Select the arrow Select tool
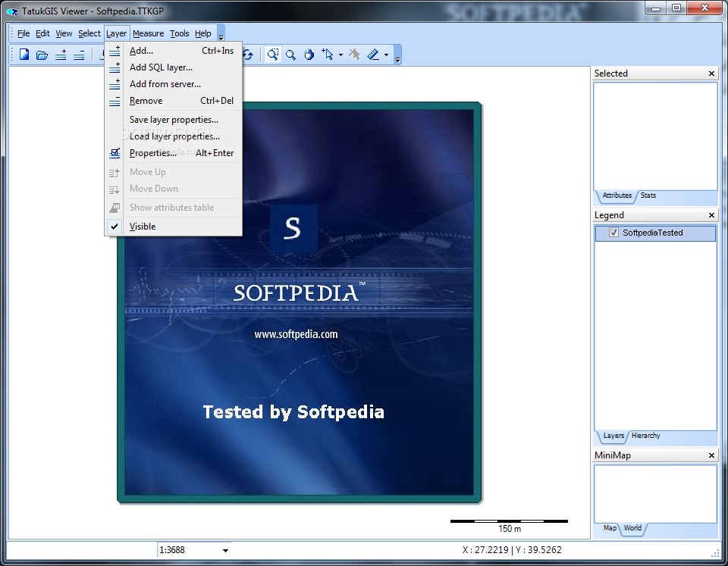Viewport: 728px width, 566px height. pyautogui.click(x=328, y=55)
